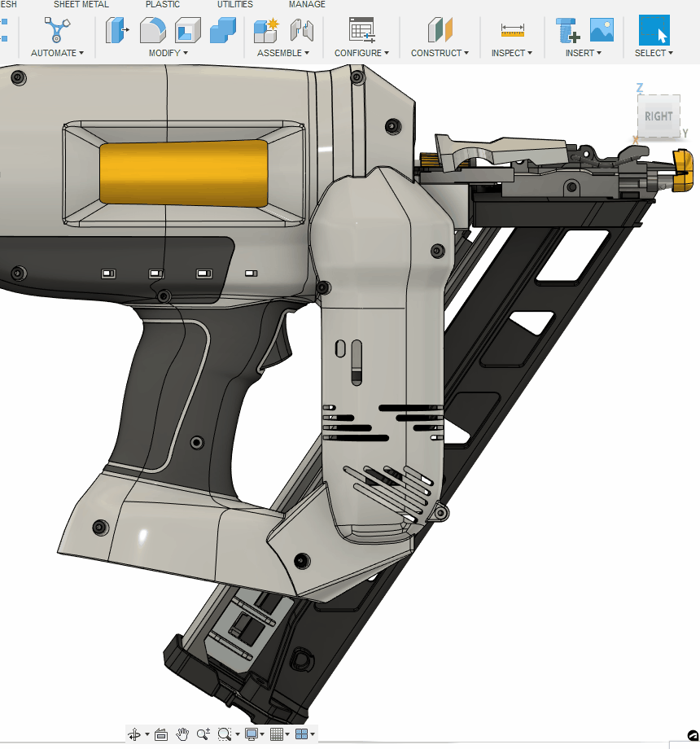Choose the Fillet tool icon
This screenshot has height=749, width=700.
point(153,30)
